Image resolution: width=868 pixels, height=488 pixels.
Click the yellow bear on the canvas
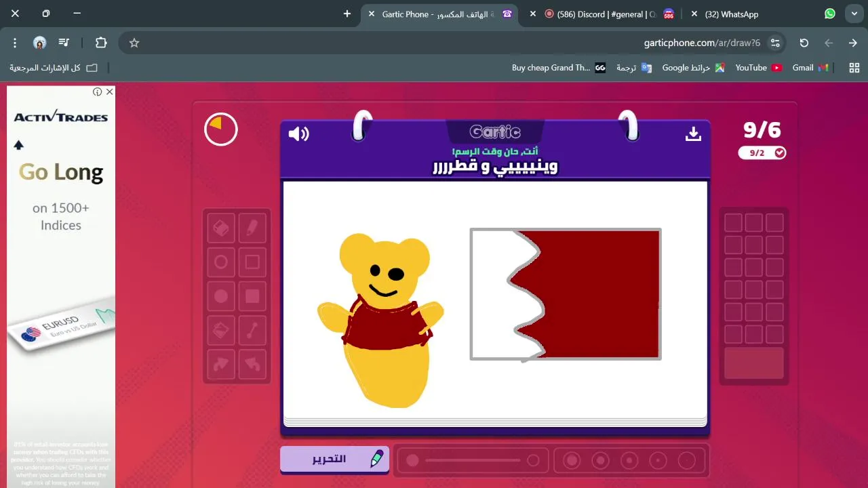tap(381, 320)
